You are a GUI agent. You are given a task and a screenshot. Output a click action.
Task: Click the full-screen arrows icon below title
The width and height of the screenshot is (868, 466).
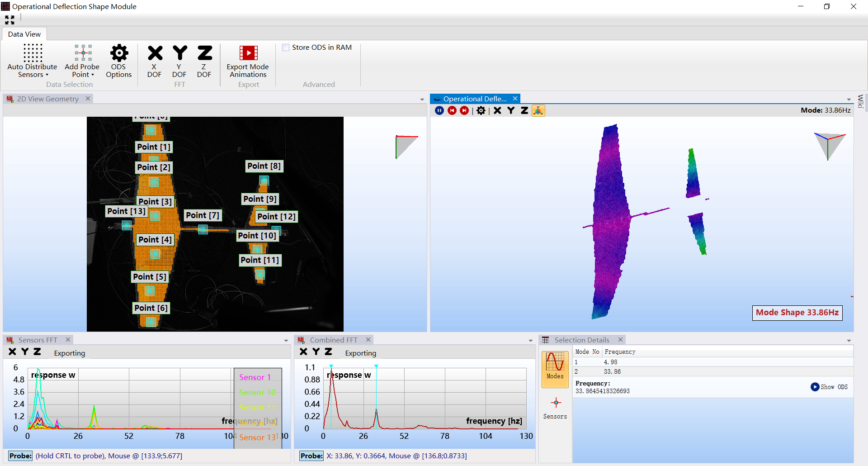click(x=9, y=19)
